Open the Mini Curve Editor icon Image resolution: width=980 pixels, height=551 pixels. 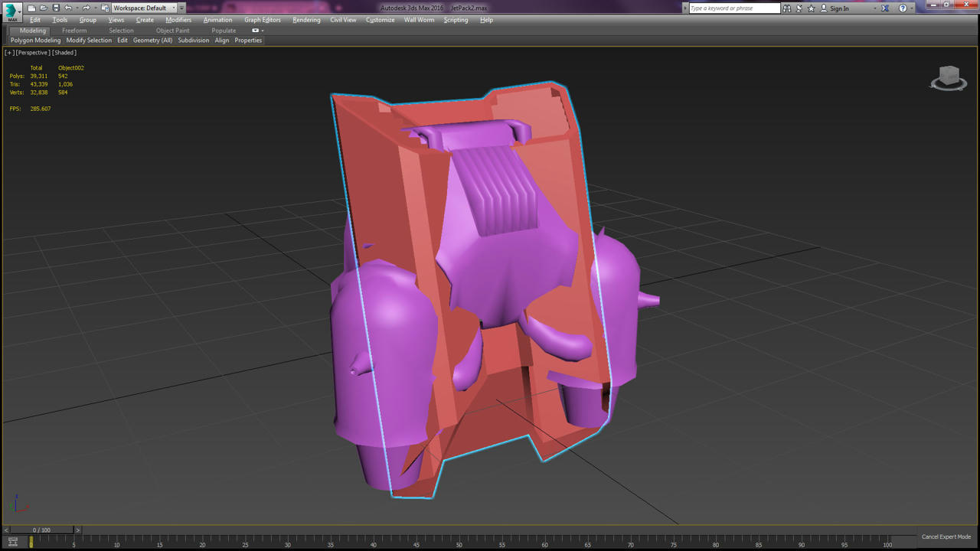pyautogui.click(x=12, y=542)
